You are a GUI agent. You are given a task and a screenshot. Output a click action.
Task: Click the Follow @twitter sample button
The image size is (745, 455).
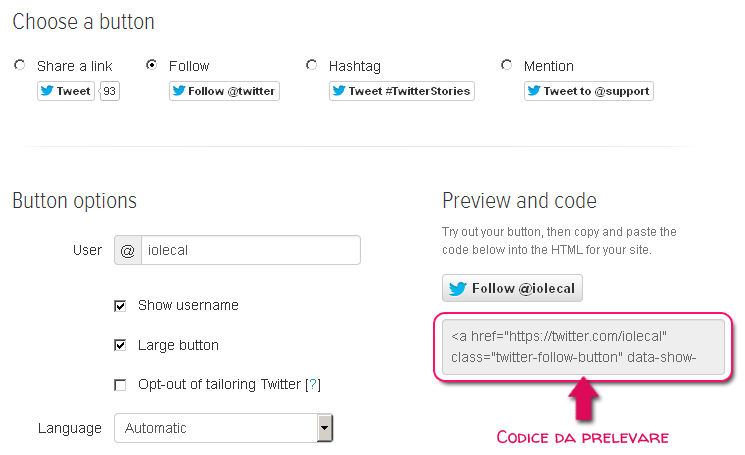[224, 91]
